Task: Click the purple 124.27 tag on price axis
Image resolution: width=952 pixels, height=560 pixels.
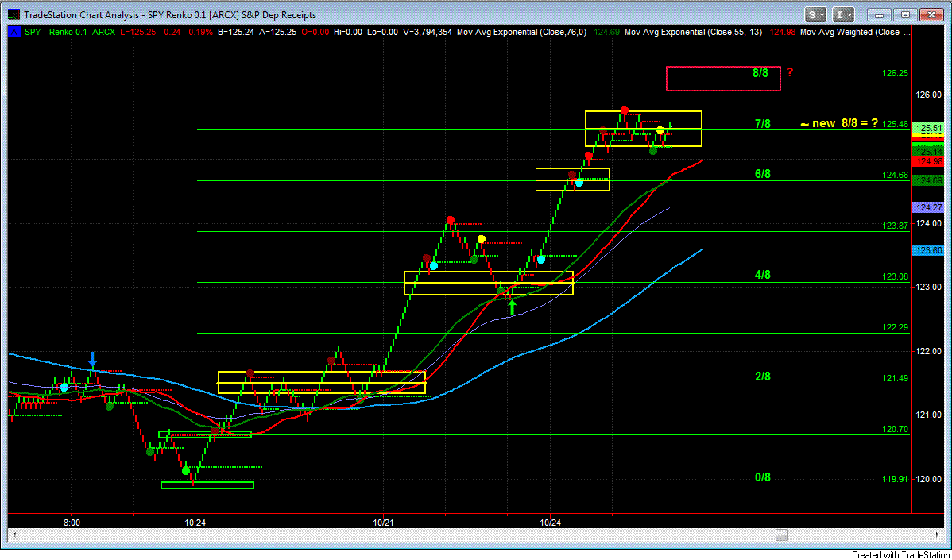Action: click(x=928, y=207)
